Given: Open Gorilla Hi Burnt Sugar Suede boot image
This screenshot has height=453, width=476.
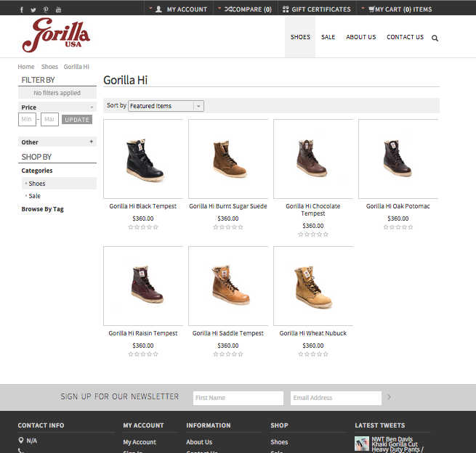Looking at the screenshot, I should (x=228, y=159).
